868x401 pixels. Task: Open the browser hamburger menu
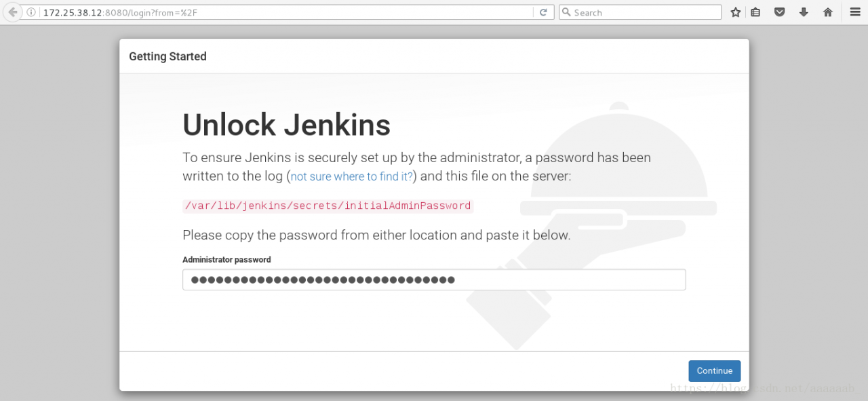point(855,12)
